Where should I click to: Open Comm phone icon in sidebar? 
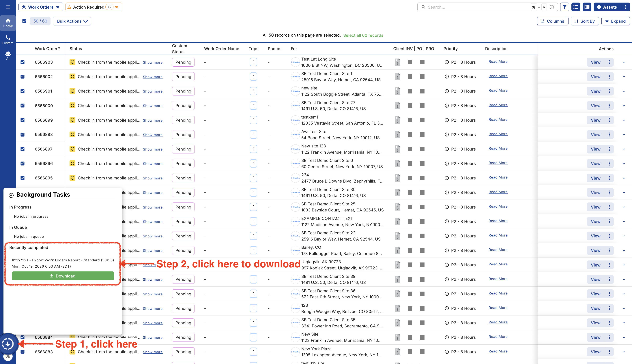[8, 40]
